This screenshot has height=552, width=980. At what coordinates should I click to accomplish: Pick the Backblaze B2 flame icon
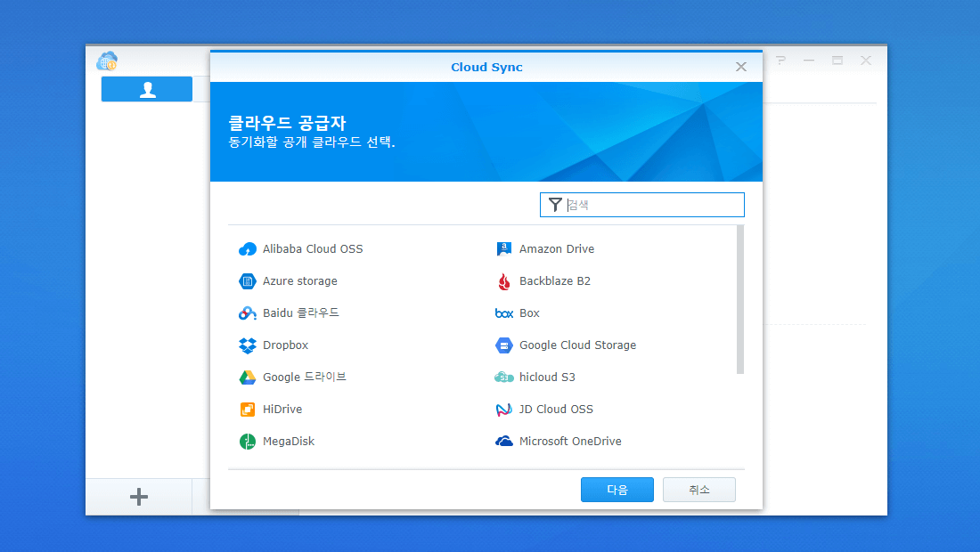pos(503,281)
